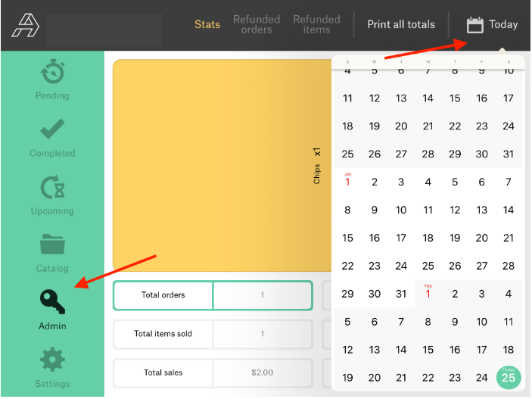Switch to the Stats tab
532x399 pixels.
pyautogui.click(x=207, y=25)
